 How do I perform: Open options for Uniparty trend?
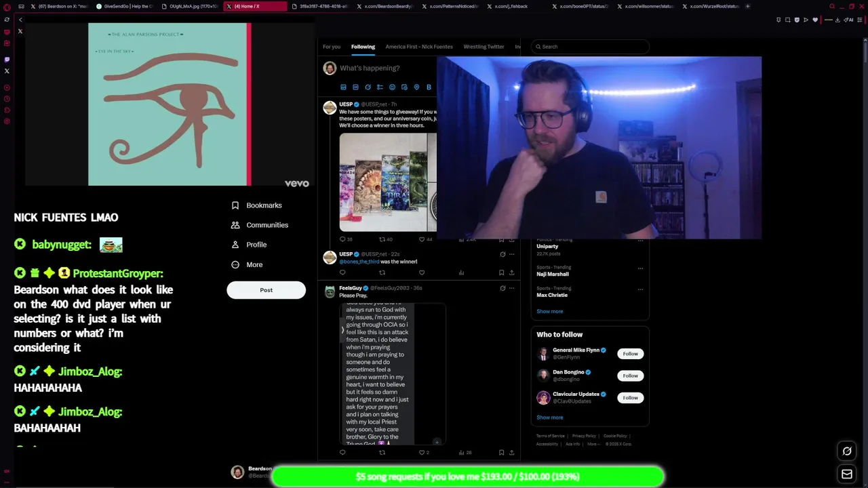tap(640, 241)
